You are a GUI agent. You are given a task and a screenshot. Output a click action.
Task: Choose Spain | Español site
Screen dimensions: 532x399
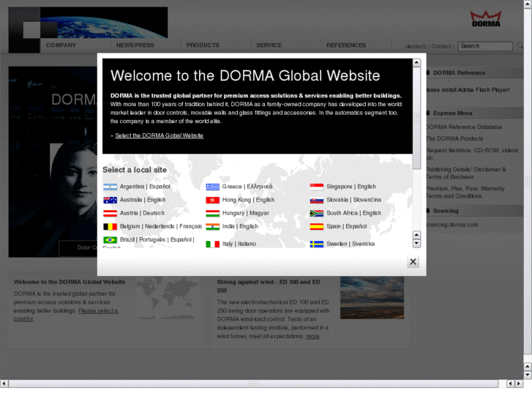click(346, 226)
